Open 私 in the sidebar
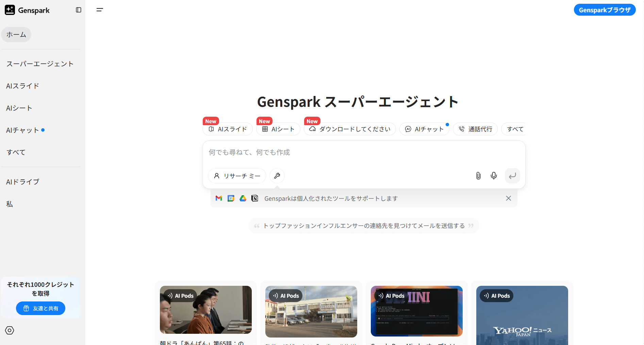Viewport: 644px width, 345px height. click(10, 204)
